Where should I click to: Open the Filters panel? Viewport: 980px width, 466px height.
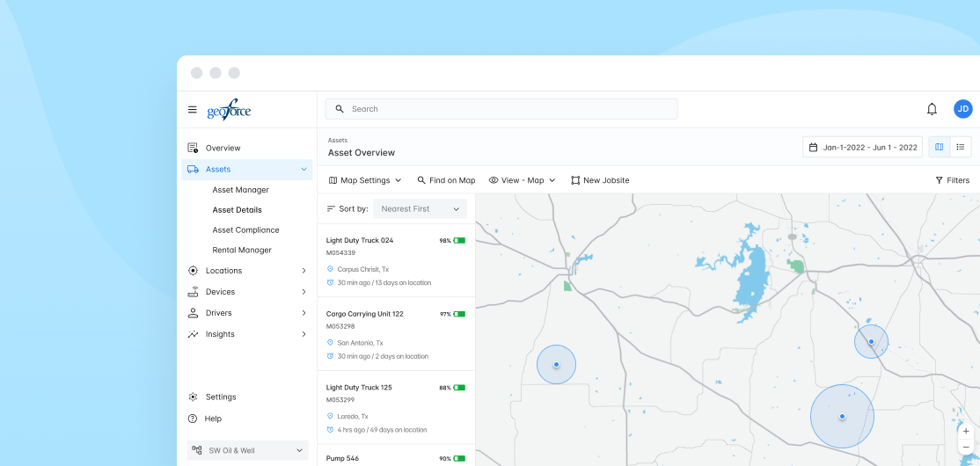[952, 180]
